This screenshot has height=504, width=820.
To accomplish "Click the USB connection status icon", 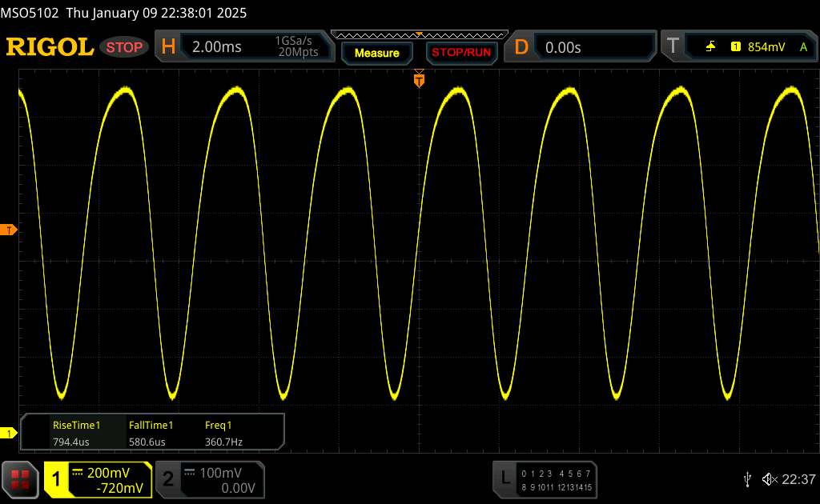I will 747,478.
